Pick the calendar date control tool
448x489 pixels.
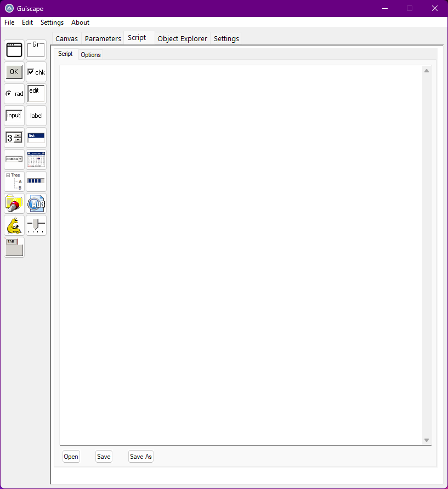(x=36, y=160)
